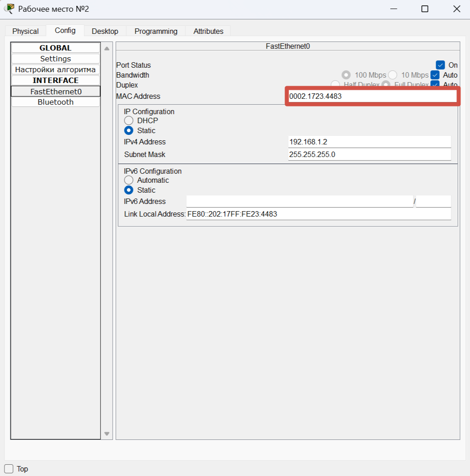Click the Link Local Address field
Screen dimensions: 470x476
coord(318,214)
